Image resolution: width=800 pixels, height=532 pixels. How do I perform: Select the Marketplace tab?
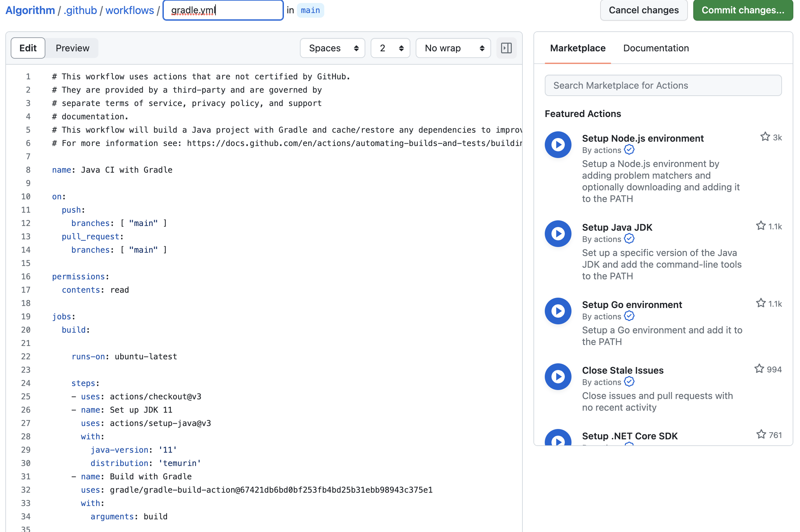(577, 48)
